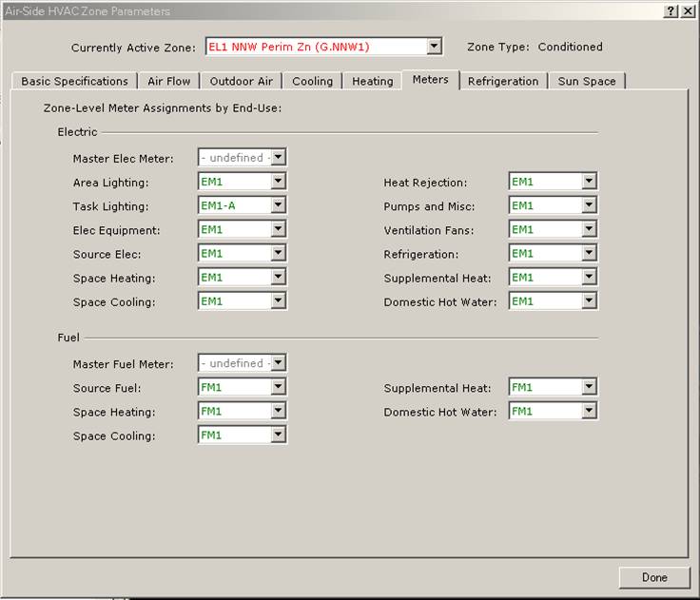Expand the Area Lighting meter dropdown

click(x=278, y=182)
